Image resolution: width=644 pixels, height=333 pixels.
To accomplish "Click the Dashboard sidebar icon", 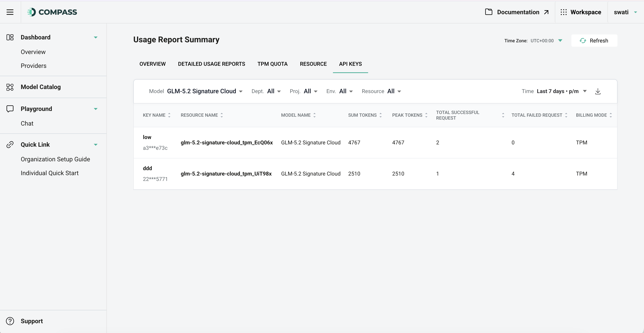I will 10,37.
